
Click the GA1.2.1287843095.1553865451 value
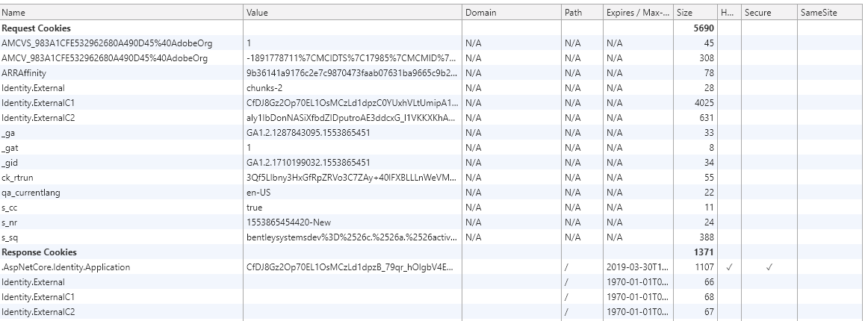(x=309, y=132)
